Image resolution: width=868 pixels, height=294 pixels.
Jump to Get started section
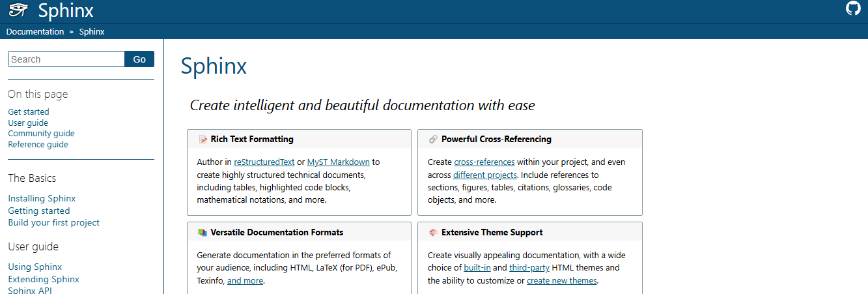coord(29,112)
